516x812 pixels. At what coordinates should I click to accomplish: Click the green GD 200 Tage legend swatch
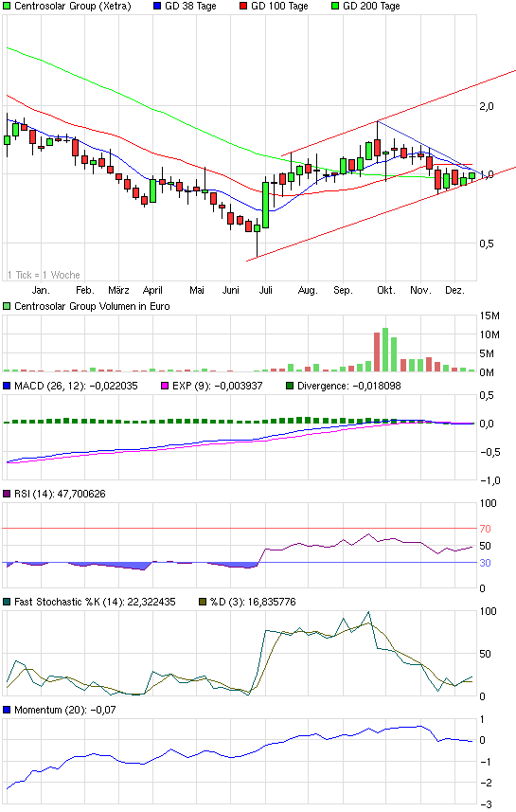point(335,7)
